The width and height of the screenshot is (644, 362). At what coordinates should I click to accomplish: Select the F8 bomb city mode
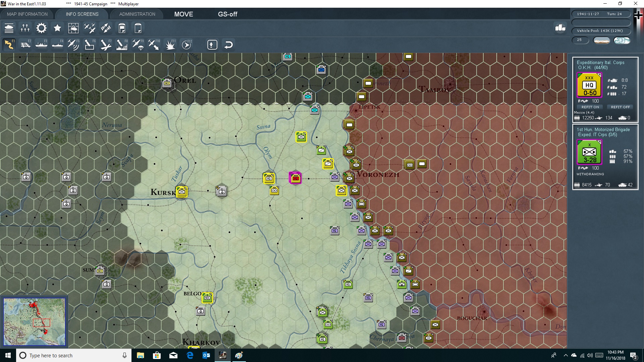coord(122,45)
